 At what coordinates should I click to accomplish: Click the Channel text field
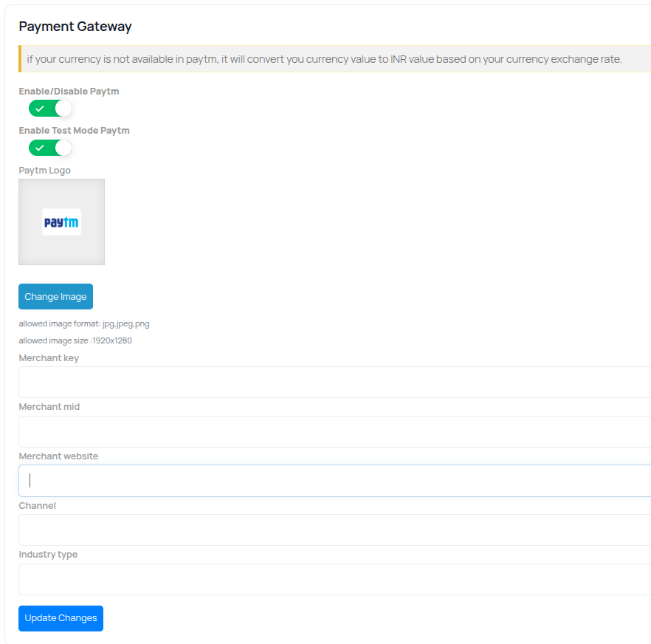pos(332,530)
